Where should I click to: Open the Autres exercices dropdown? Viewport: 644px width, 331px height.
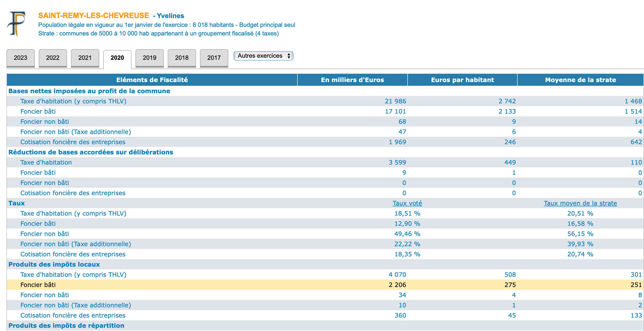[x=263, y=56]
